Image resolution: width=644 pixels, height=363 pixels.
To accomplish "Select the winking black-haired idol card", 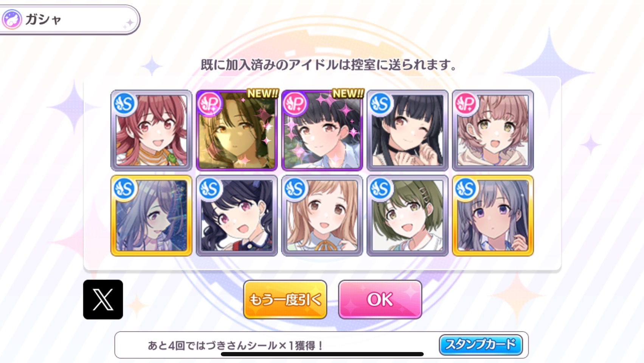I will pos(408,130).
